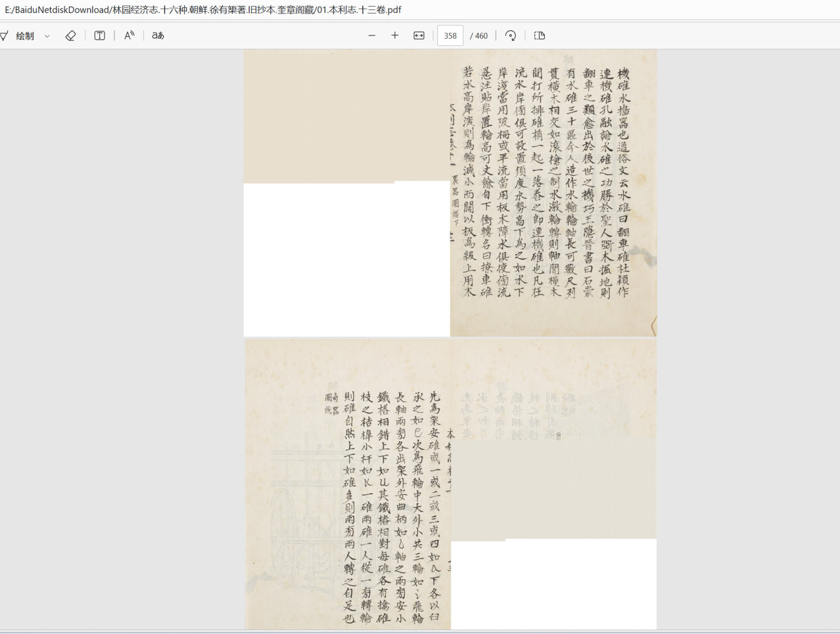Click the page number field showing 358
This screenshot has height=634, width=840.
coord(450,35)
